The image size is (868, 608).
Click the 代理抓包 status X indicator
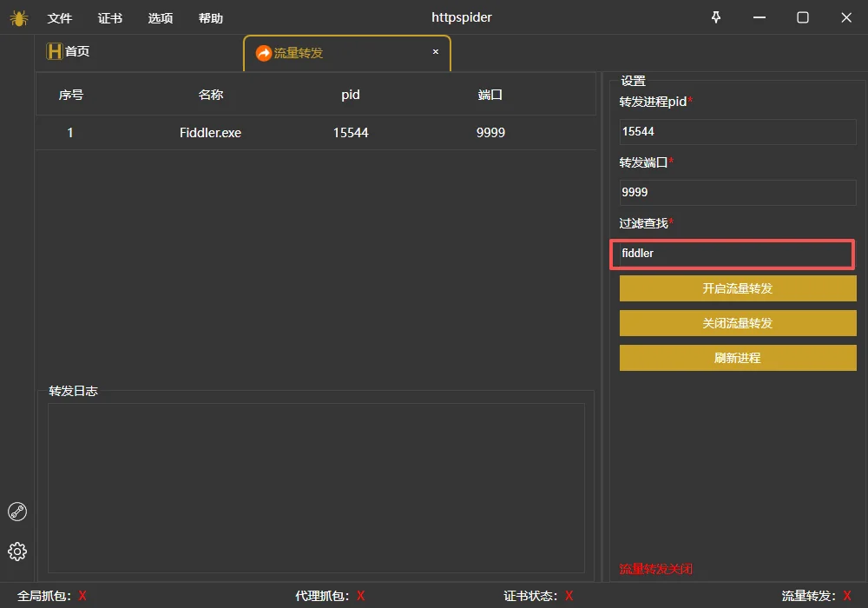361,596
